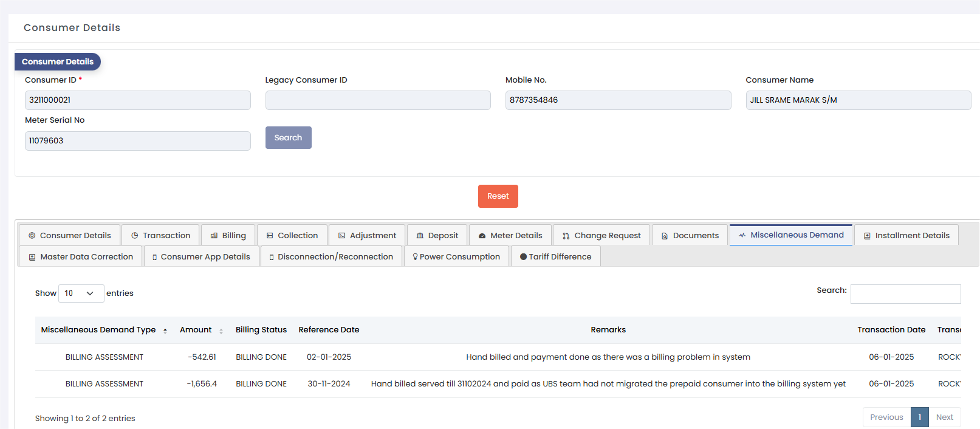Screen dimensions: 980x429
Task: Click the Search button
Action: tap(288, 138)
